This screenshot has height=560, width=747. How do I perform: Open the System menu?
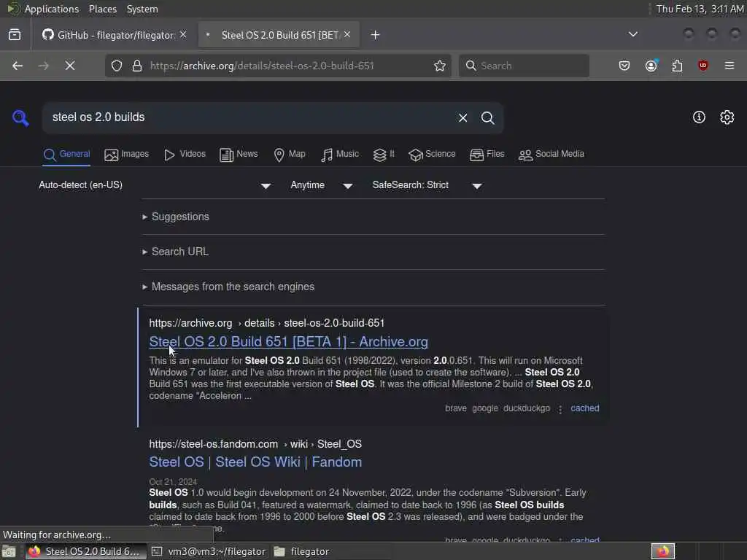[x=142, y=9]
